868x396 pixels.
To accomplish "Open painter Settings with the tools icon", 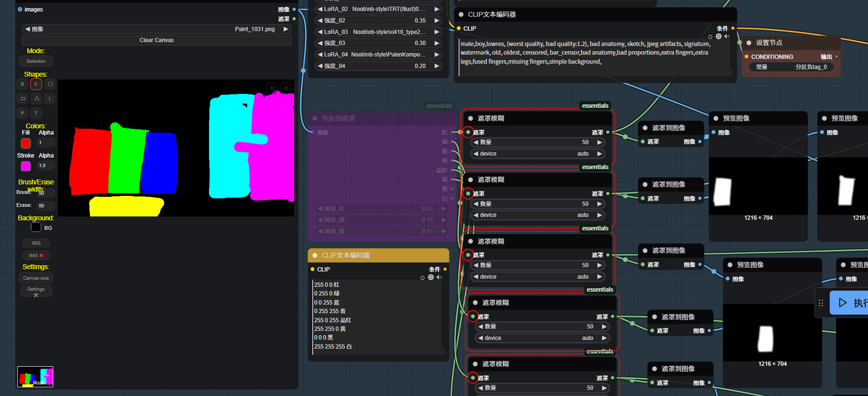I will [36, 291].
